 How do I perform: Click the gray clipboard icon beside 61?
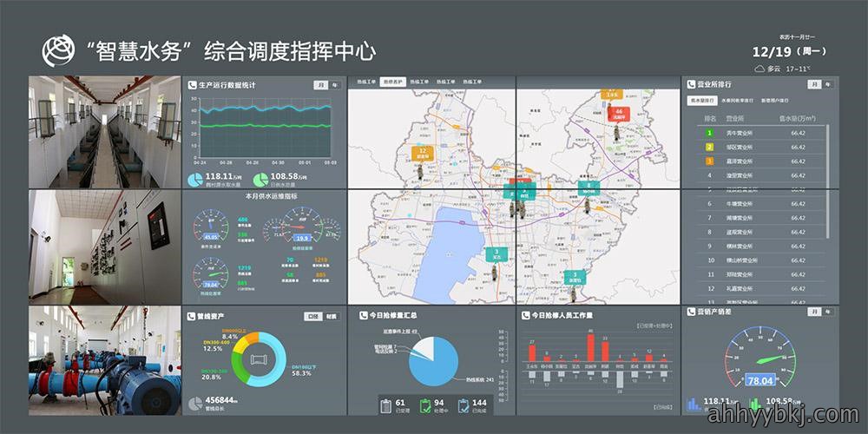[386, 405]
